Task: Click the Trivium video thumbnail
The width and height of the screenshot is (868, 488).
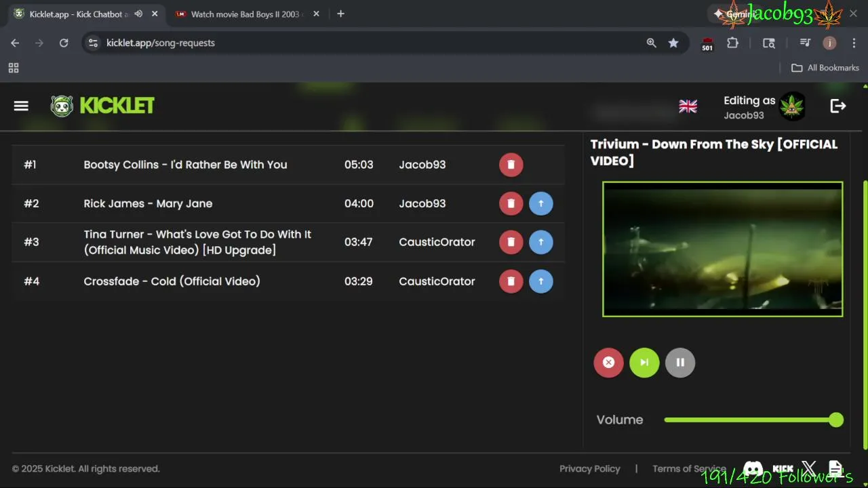Action: [x=723, y=249]
